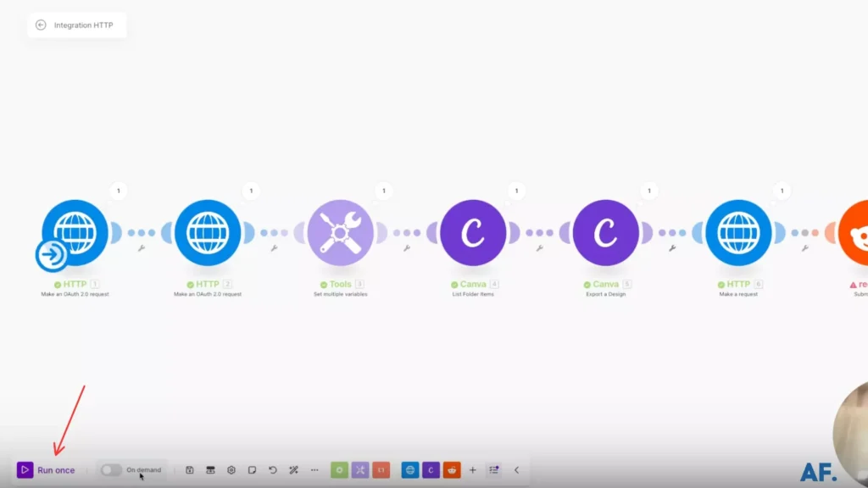Click the blue HTTP globe toolbar icon
This screenshot has width=868, height=488.
[410, 469]
